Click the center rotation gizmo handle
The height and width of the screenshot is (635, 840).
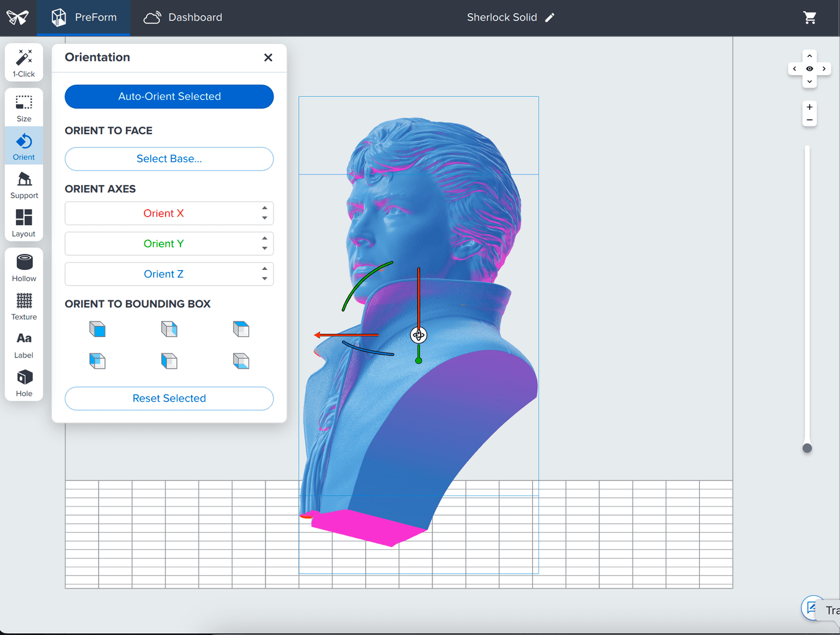click(419, 335)
